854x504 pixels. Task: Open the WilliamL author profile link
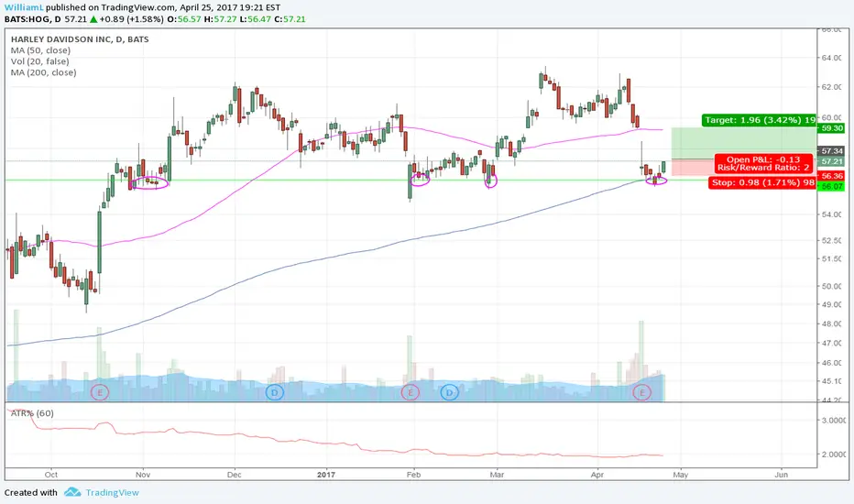[x=24, y=7]
